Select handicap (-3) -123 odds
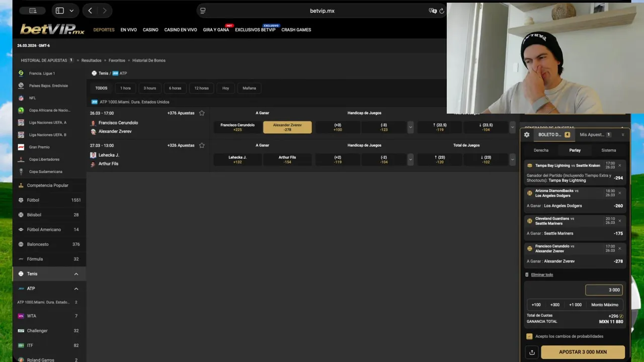 point(384,127)
